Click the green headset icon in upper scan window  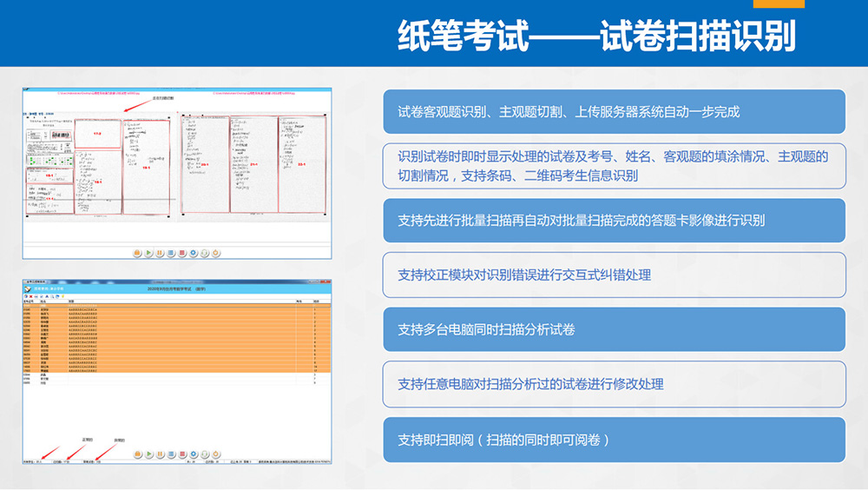click(x=204, y=253)
